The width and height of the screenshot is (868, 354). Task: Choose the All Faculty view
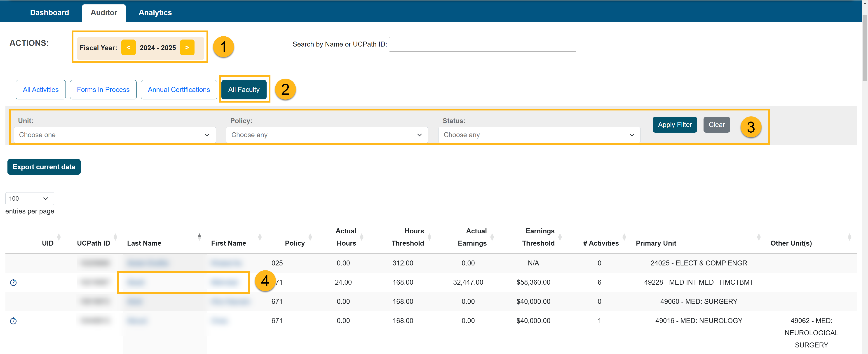(x=244, y=90)
